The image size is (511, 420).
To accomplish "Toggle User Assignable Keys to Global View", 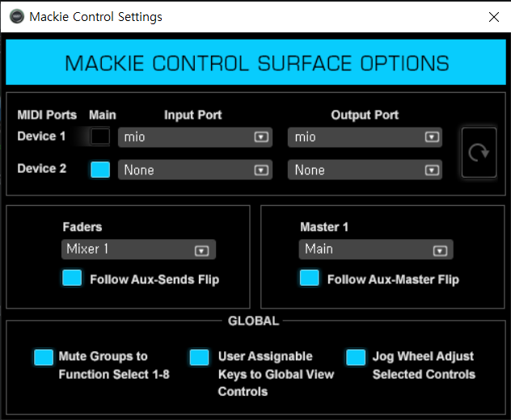I will (x=199, y=357).
